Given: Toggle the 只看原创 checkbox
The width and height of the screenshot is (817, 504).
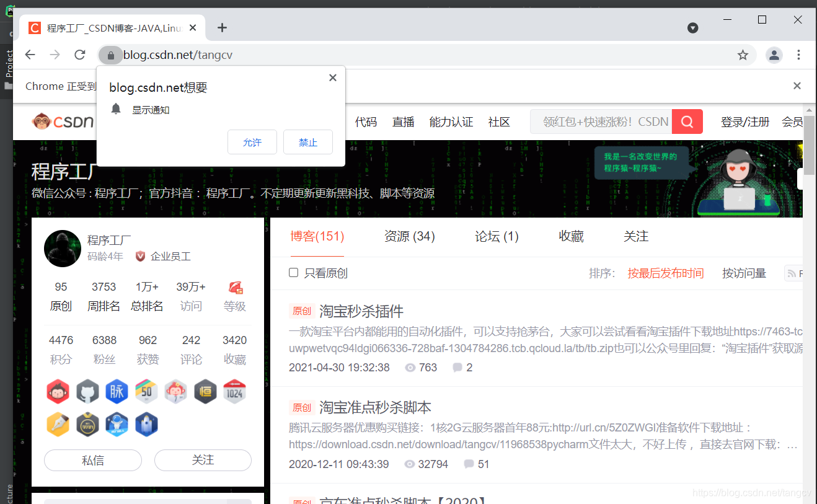Looking at the screenshot, I should tap(294, 272).
